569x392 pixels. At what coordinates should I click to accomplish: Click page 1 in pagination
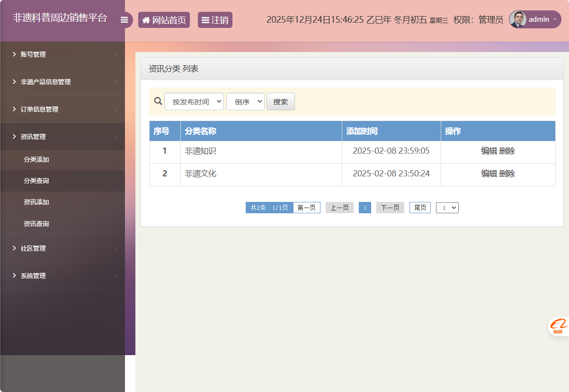[365, 208]
